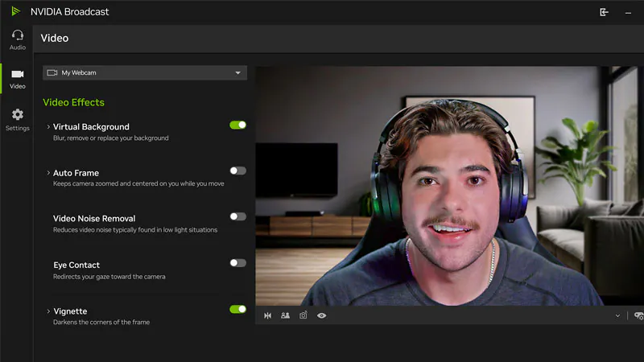Expand the Vignette settings chevron
This screenshot has height=362, width=644.
pos(48,311)
